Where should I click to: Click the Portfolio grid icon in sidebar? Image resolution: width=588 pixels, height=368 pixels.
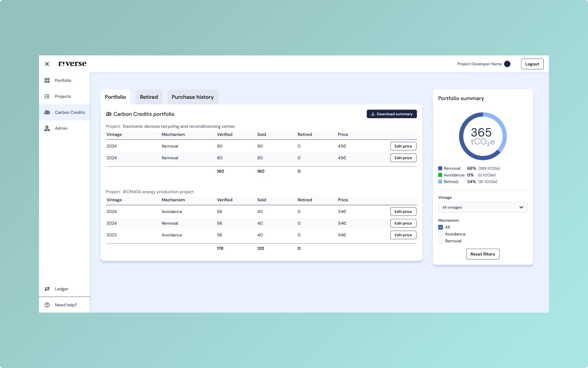point(47,80)
